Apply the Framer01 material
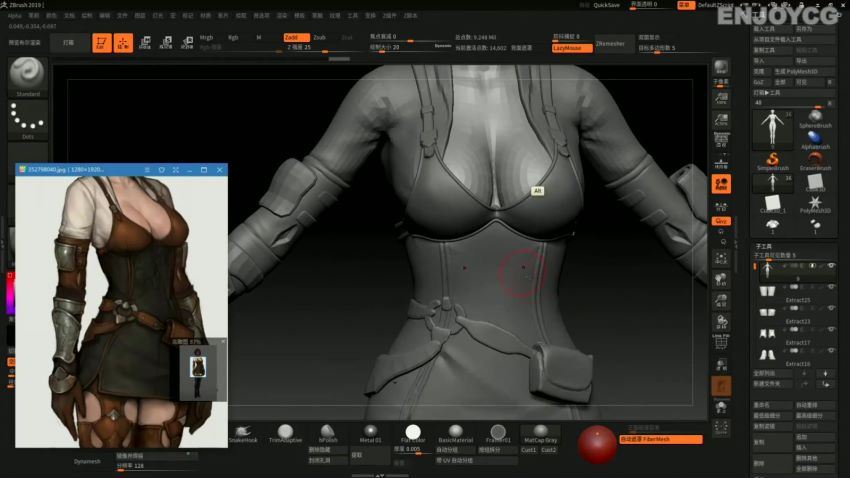 point(498,434)
